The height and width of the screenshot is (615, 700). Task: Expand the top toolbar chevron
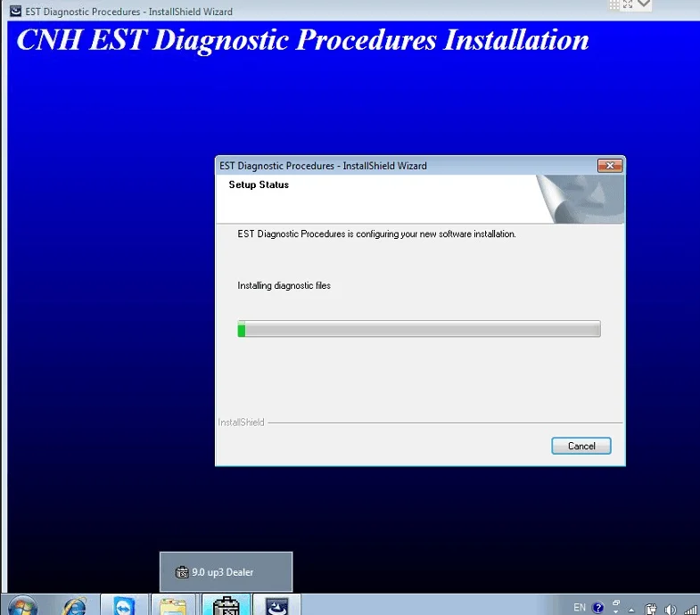tap(644, 4)
